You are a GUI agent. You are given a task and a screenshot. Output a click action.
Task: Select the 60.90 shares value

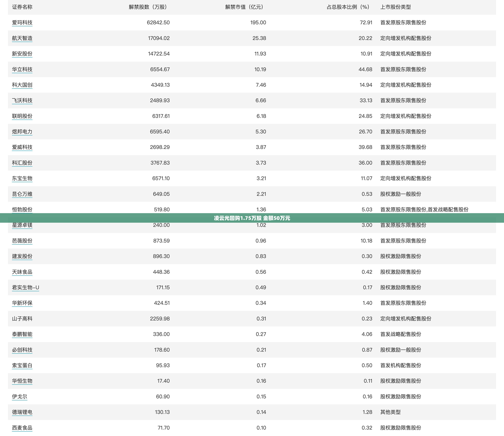pyautogui.click(x=163, y=396)
